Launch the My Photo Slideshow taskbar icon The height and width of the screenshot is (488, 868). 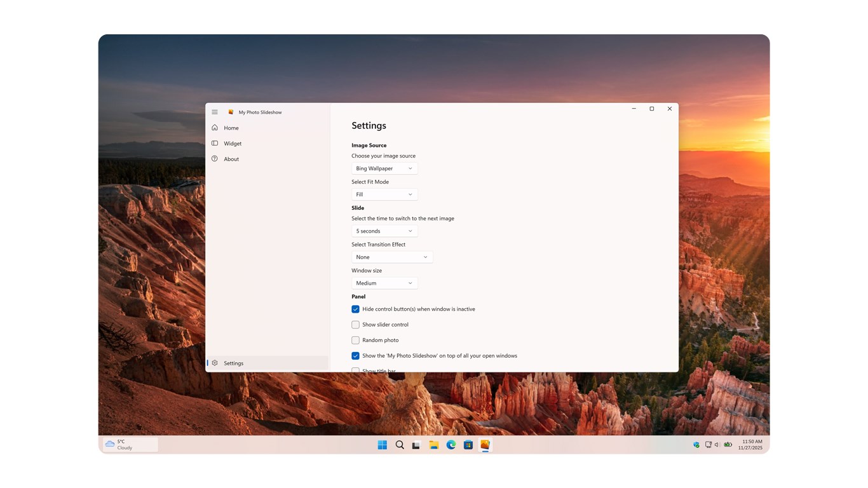pos(485,445)
